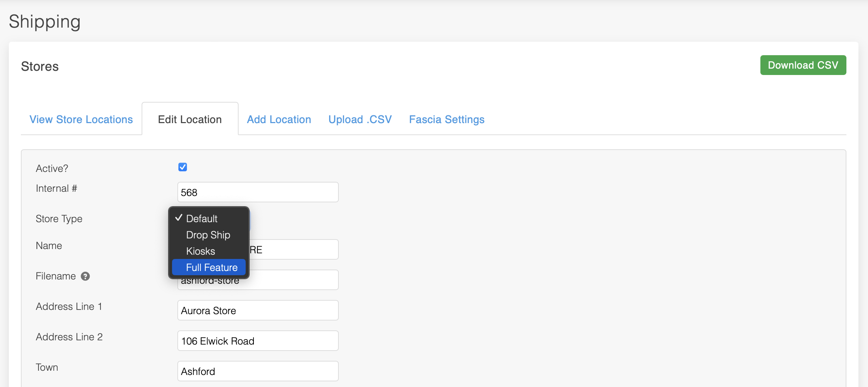Select Default in Store Type dropdown
This screenshot has width=868, height=387.
[201, 219]
